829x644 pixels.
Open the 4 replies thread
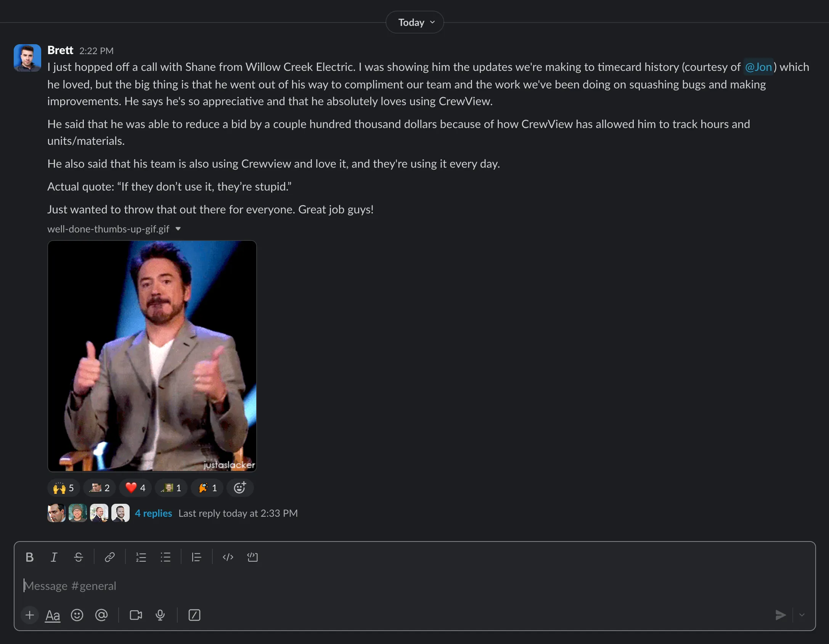pyautogui.click(x=154, y=513)
